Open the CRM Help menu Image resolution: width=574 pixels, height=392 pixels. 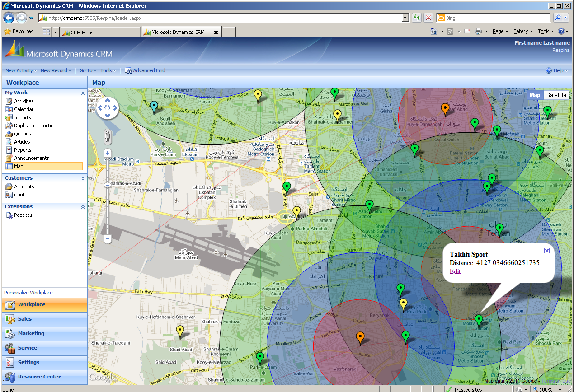pos(556,70)
